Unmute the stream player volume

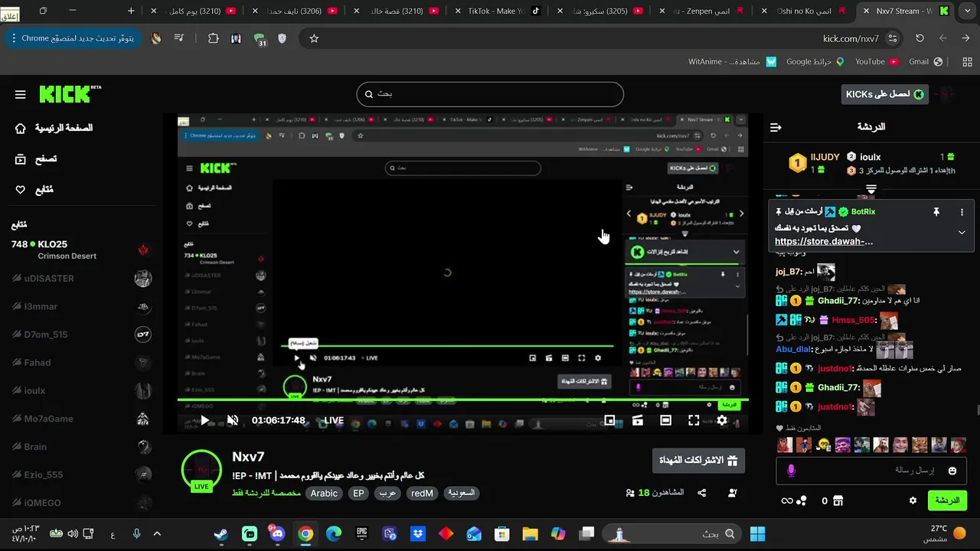(233, 420)
